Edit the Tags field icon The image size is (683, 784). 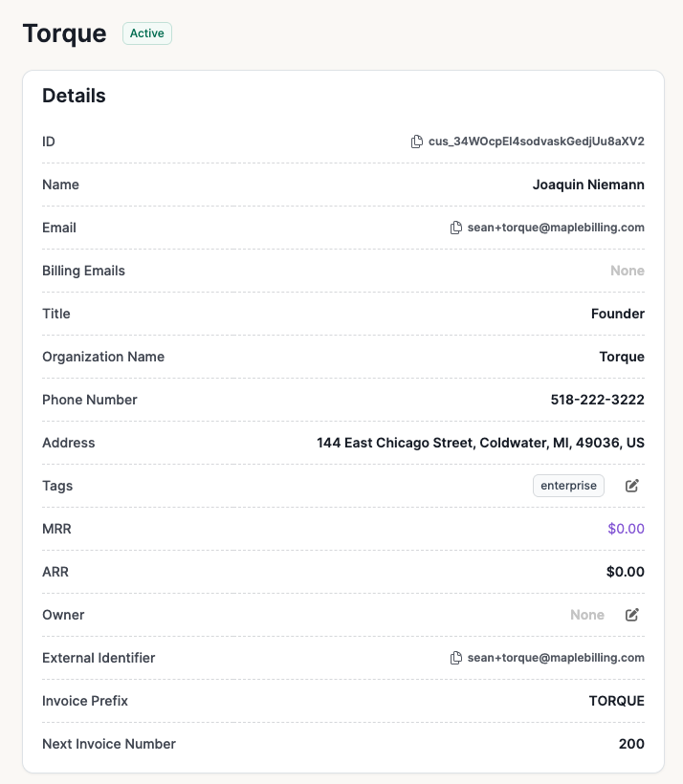(x=632, y=486)
